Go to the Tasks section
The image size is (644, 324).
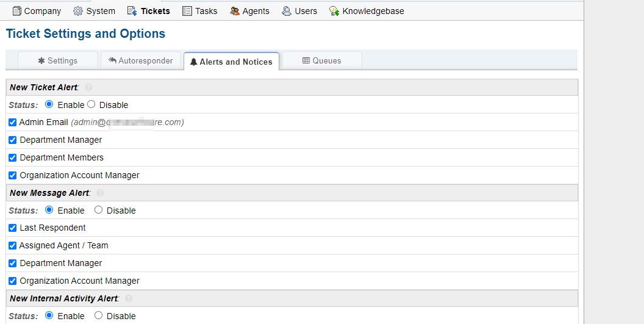click(x=199, y=11)
